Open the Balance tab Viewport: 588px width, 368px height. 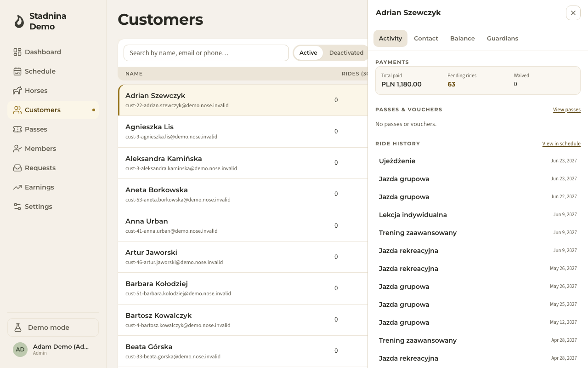(463, 39)
